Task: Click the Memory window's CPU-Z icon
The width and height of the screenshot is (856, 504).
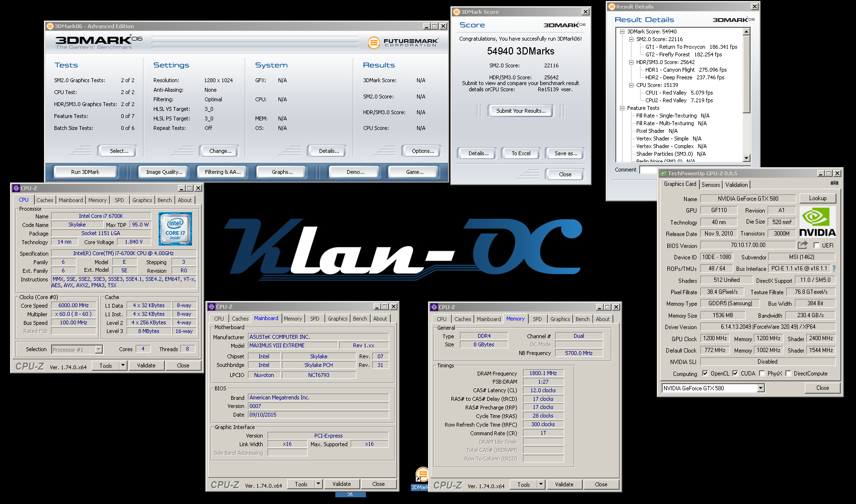Action: pos(434,307)
